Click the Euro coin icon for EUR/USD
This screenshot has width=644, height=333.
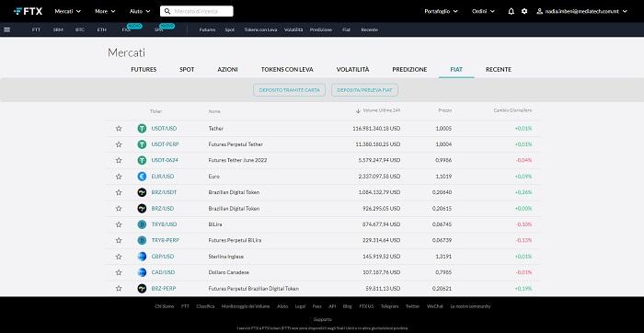[142, 177]
